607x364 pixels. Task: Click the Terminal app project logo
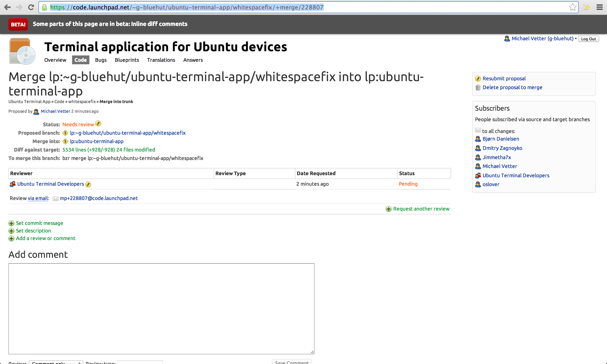tap(22, 51)
